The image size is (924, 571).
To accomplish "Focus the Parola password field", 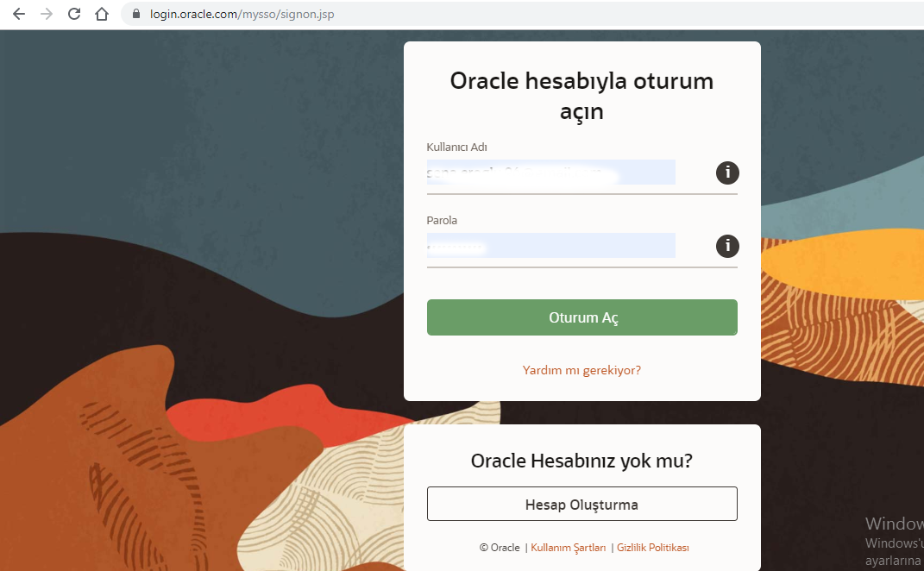I will point(550,245).
